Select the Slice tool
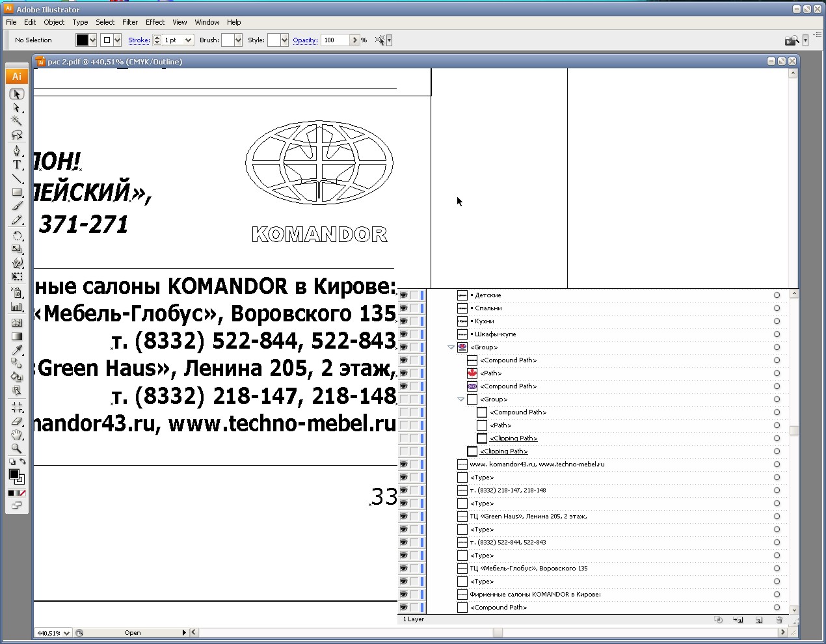826x644 pixels. (x=17, y=407)
